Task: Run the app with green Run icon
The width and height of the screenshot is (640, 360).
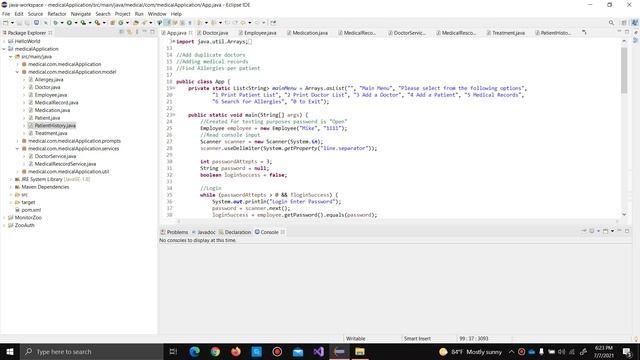Action: click(x=69, y=23)
